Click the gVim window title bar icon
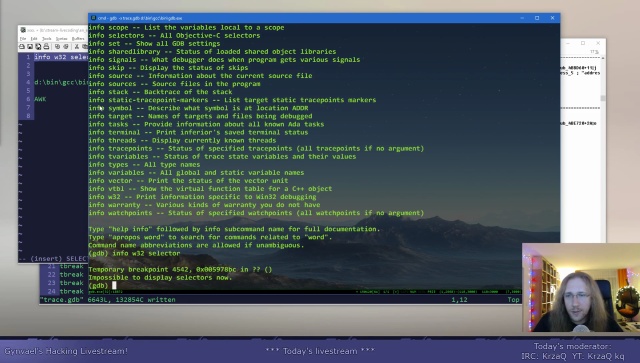Viewport: 640px width, 363px height. click(x=23, y=30)
